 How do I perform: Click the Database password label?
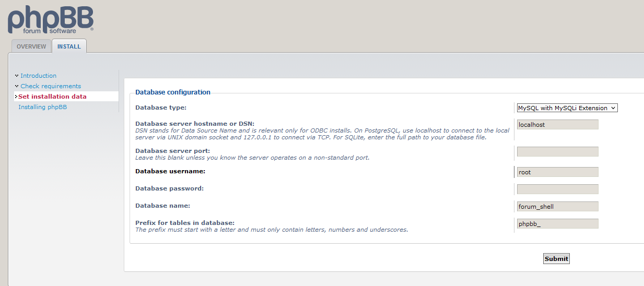tap(169, 188)
